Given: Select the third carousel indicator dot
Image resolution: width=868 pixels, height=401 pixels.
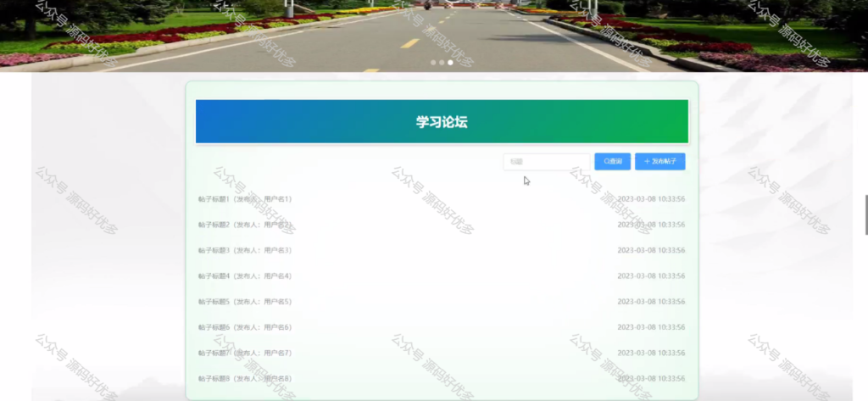Looking at the screenshot, I should tap(450, 63).
